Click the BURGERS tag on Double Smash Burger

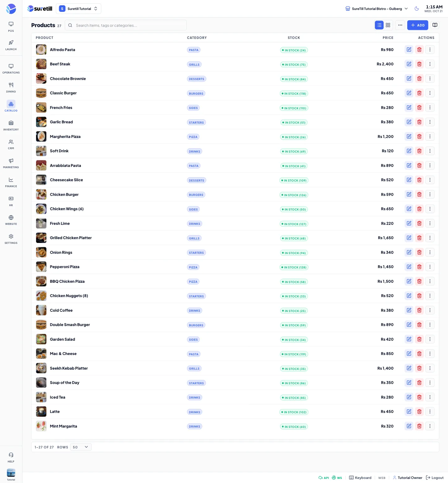tap(196, 325)
